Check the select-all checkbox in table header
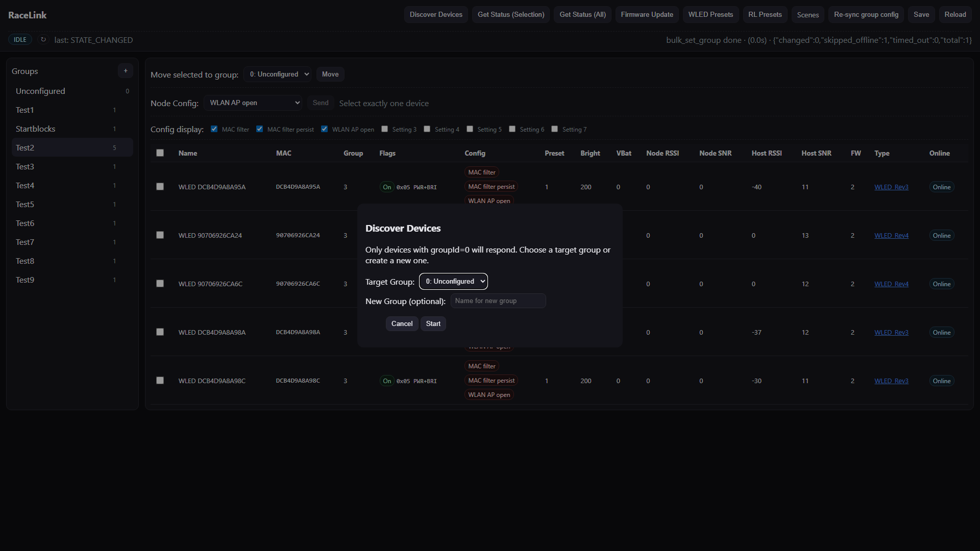This screenshot has height=551, width=980. pyautogui.click(x=160, y=153)
